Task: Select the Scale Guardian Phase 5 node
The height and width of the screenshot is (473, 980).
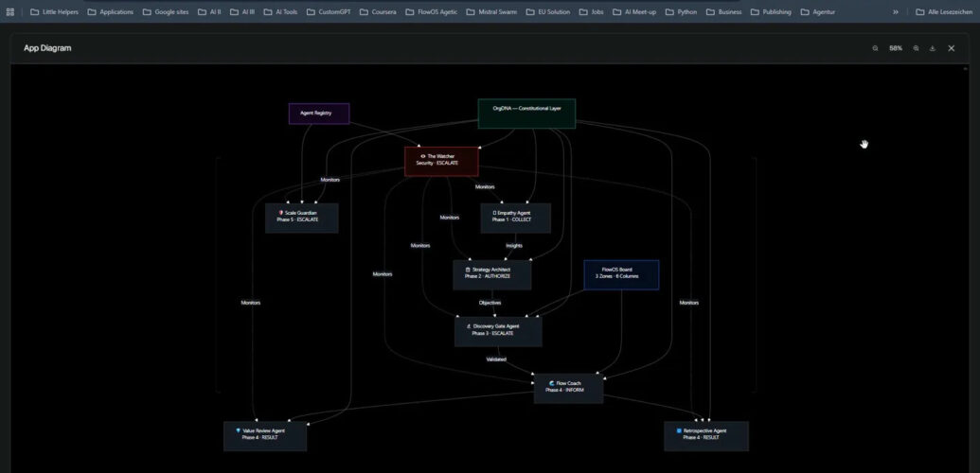Action: pos(301,217)
